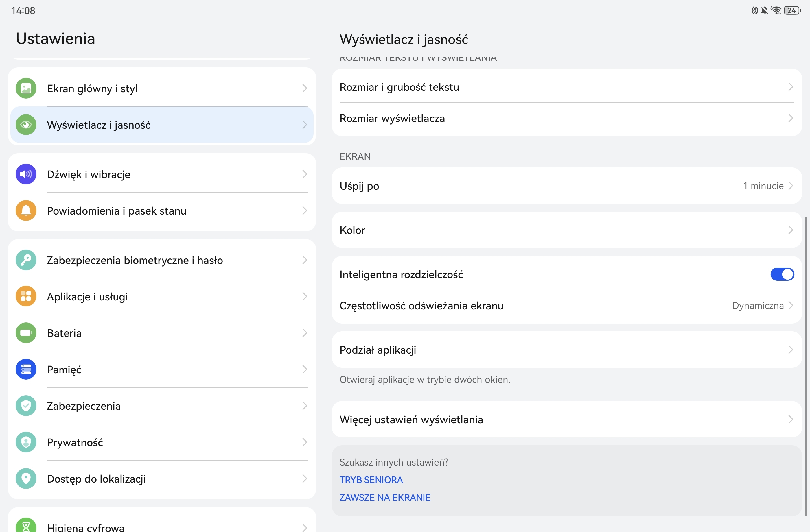
Task: Tap Bateria label
Action: 64,333
